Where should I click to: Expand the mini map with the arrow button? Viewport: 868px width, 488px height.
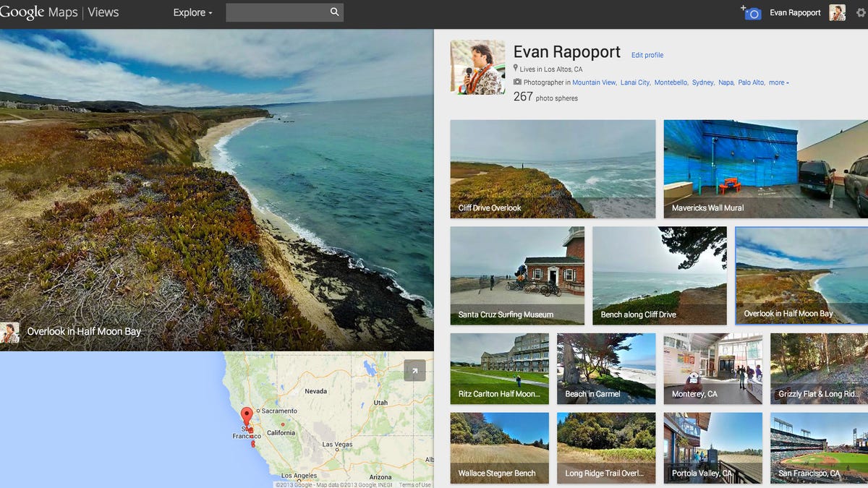coord(414,371)
